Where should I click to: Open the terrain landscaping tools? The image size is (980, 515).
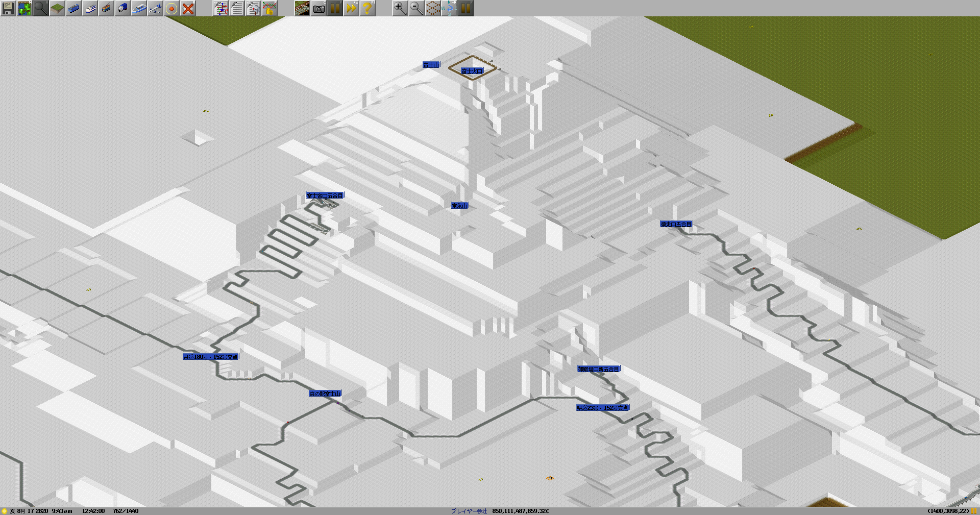click(x=57, y=8)
